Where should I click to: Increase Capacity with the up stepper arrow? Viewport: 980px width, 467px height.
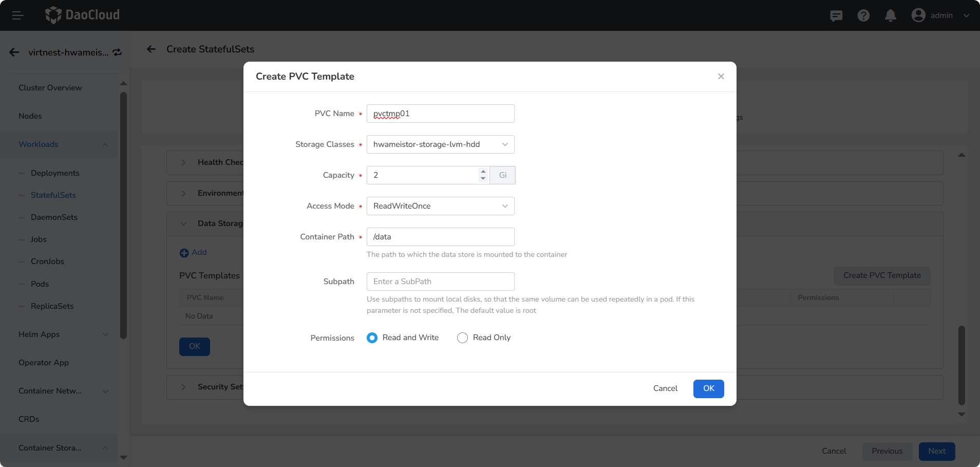coord(483,172)
